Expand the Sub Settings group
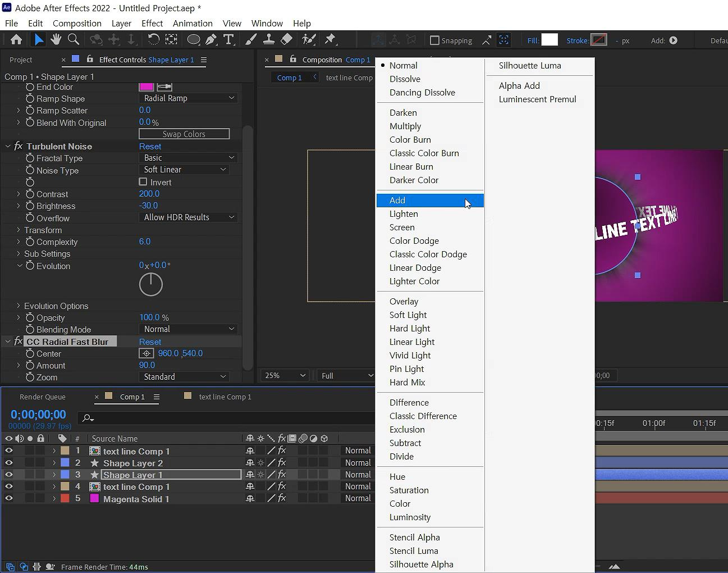728x573 pixels. click(x=19, y=253)
